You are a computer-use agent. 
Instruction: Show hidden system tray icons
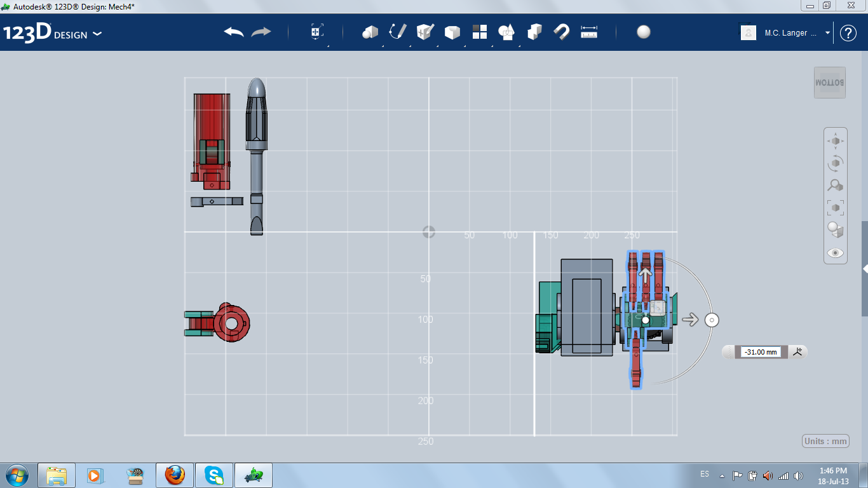[x=722, y=476]
